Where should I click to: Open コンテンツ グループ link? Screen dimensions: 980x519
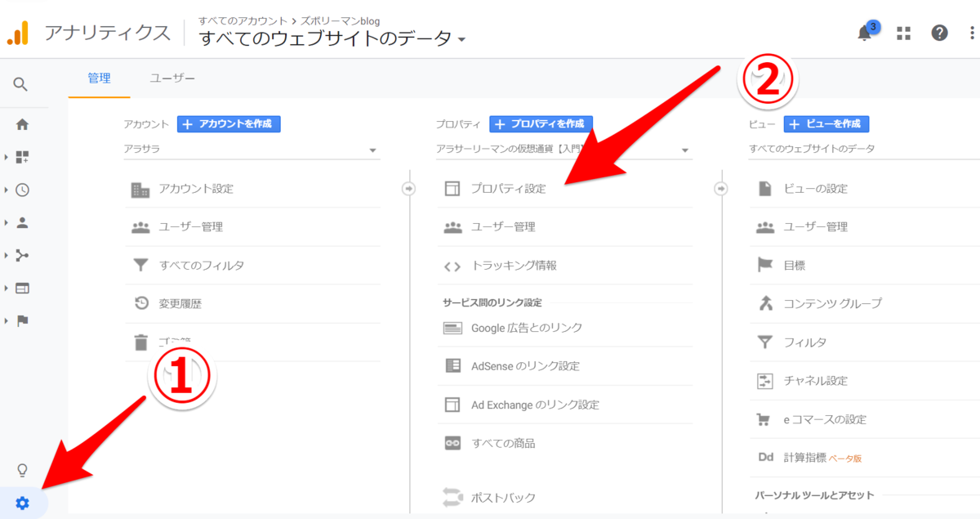(833, 303)
